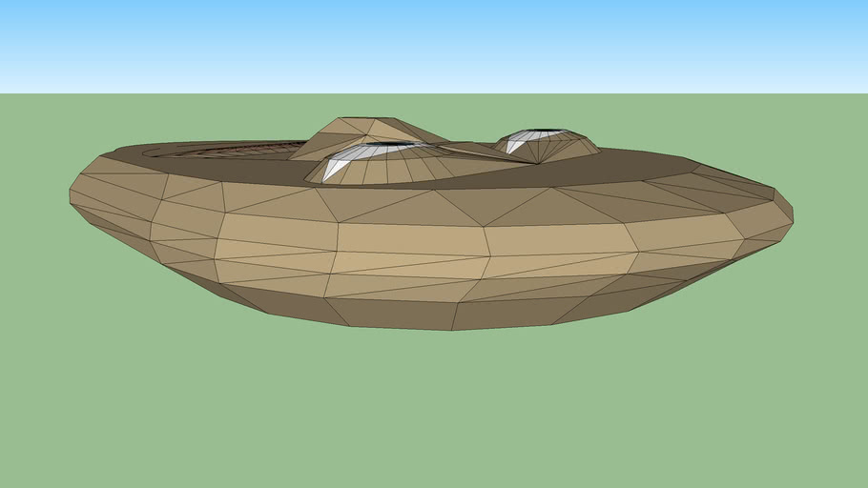Click the far left tip of the saucer hull

pyautogui.click(x=72, y=196)
